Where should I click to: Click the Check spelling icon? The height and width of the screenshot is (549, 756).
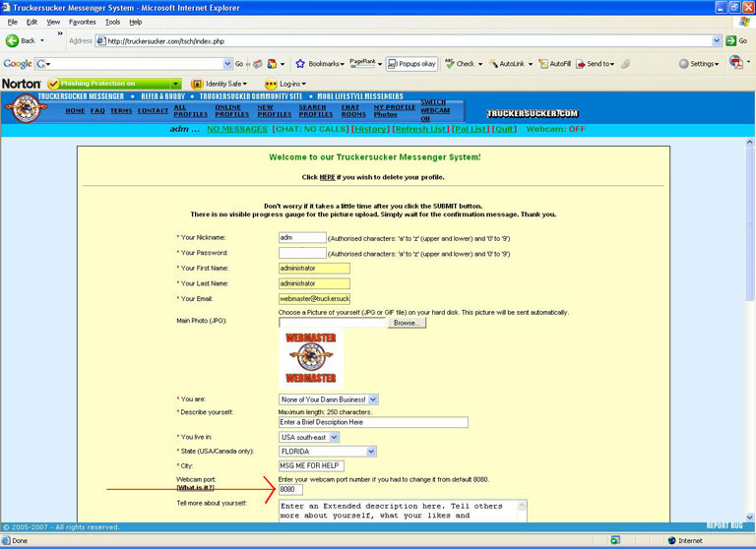[x=450, y=63]
